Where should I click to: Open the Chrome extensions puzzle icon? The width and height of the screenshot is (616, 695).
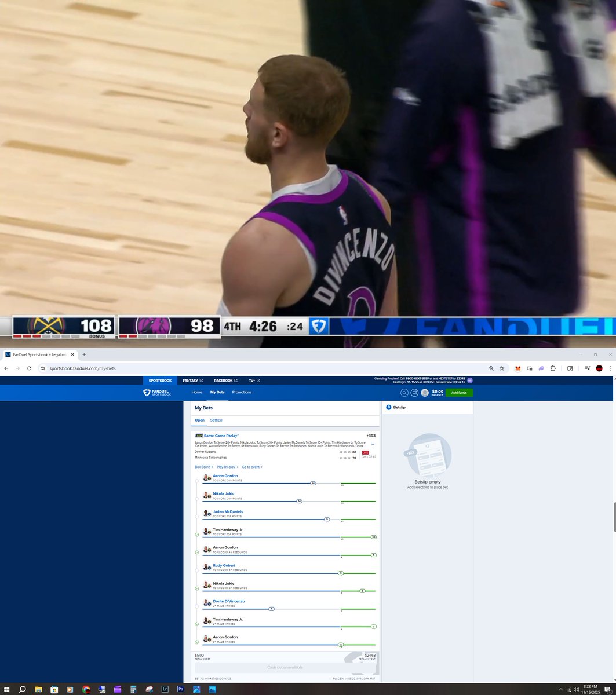[x=553, y=368]
